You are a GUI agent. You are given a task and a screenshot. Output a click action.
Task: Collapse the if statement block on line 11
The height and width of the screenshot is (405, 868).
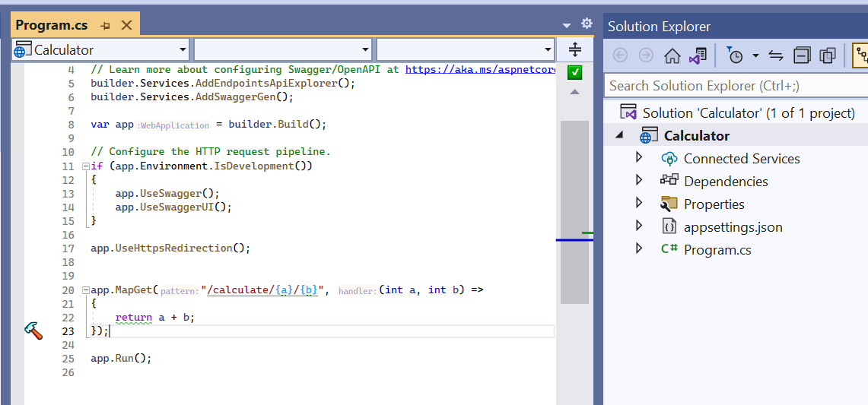85,166
